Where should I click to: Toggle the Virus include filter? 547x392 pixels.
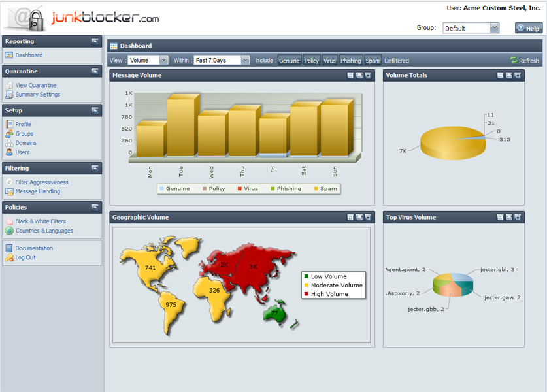click(x=329, y=61)
